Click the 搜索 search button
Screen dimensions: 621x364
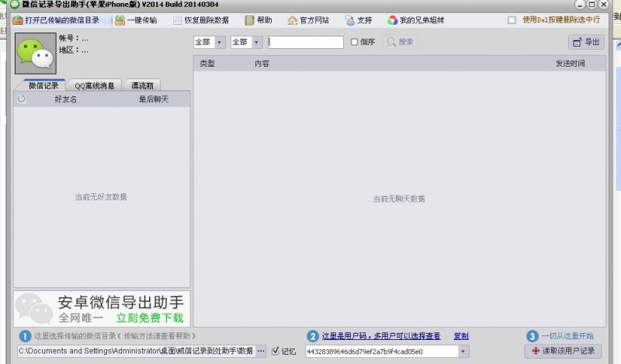tap(400, 42)
